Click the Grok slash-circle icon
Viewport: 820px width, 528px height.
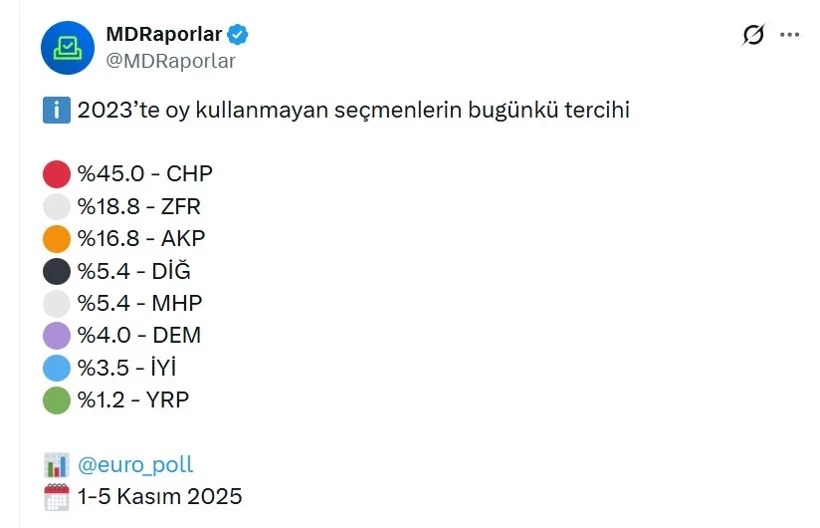[x=753, y=35]
